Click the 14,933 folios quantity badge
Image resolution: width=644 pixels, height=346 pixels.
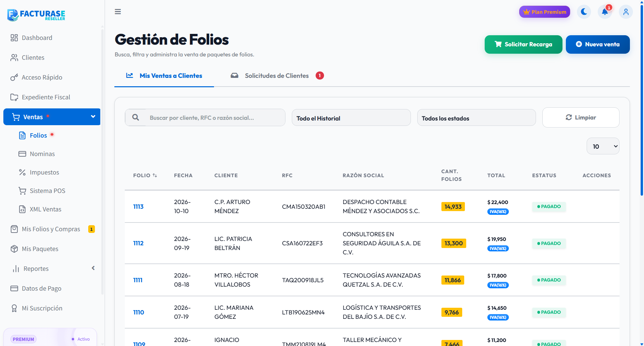point(453,207)
